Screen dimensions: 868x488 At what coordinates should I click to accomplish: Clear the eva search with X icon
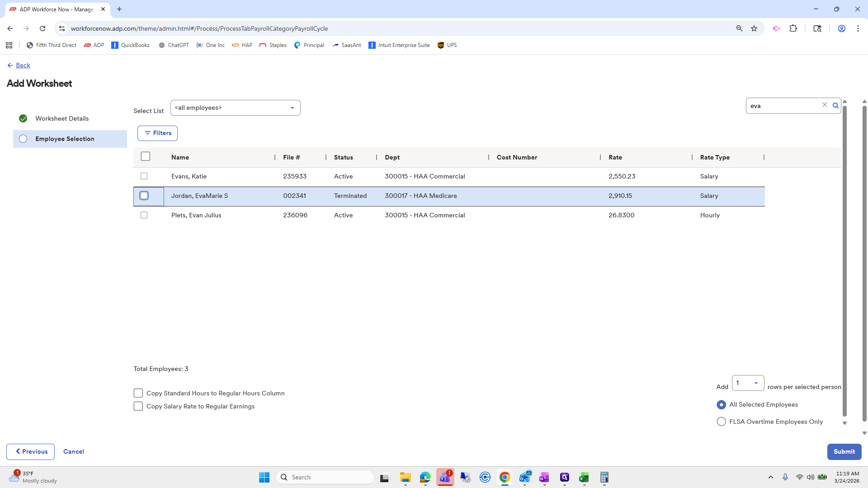click(x=824, y=105)
